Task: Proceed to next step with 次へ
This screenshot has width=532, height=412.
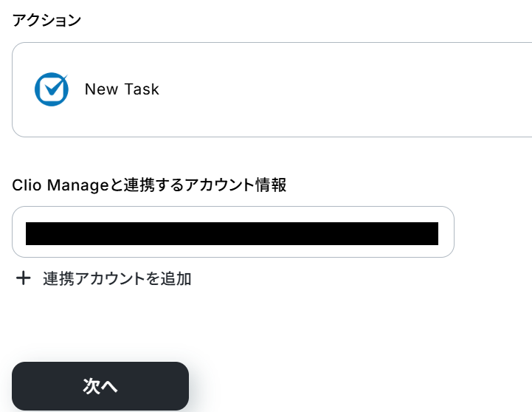Action: (x=100, y=386)
